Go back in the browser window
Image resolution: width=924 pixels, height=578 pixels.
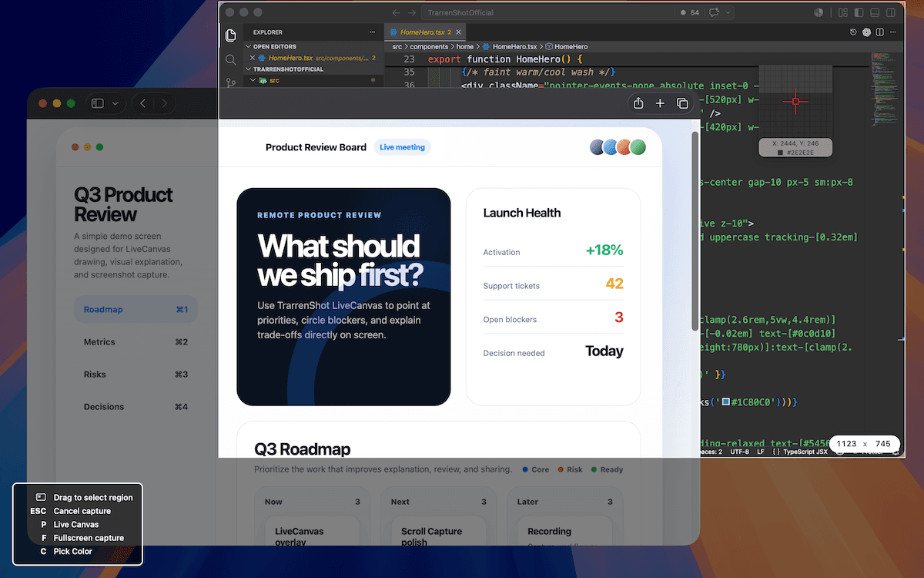pyautogui.click(x=143, y=103)
